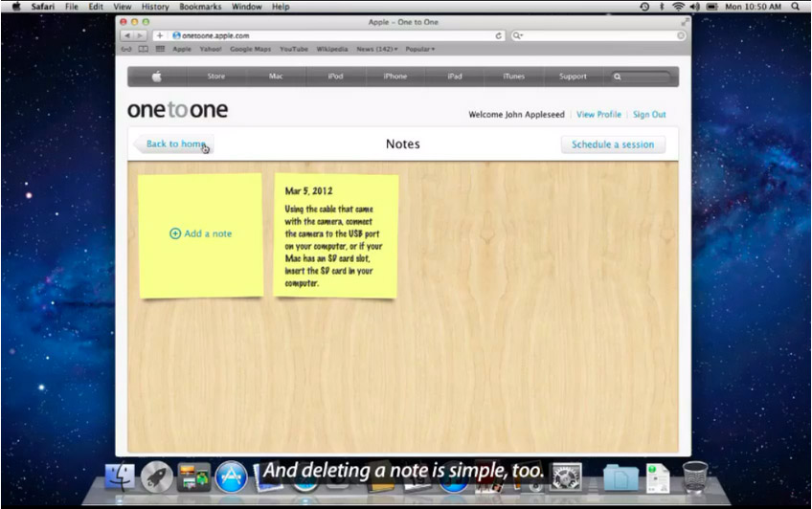Open the Documents folder stack in Dock

tap(620, 477)
